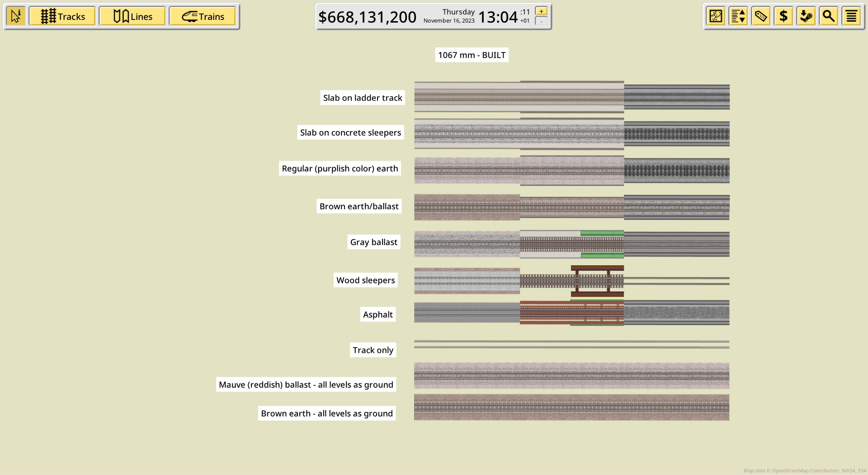This screenshot has width=868, height=475.
Task: Click the '1067 mm - BUILT' sign
Action: click(x=472, y=55)
